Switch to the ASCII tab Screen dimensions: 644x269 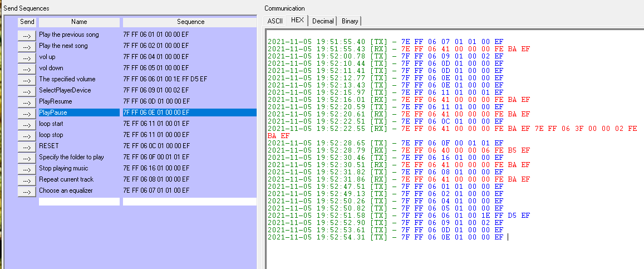(x=275, y=21)
